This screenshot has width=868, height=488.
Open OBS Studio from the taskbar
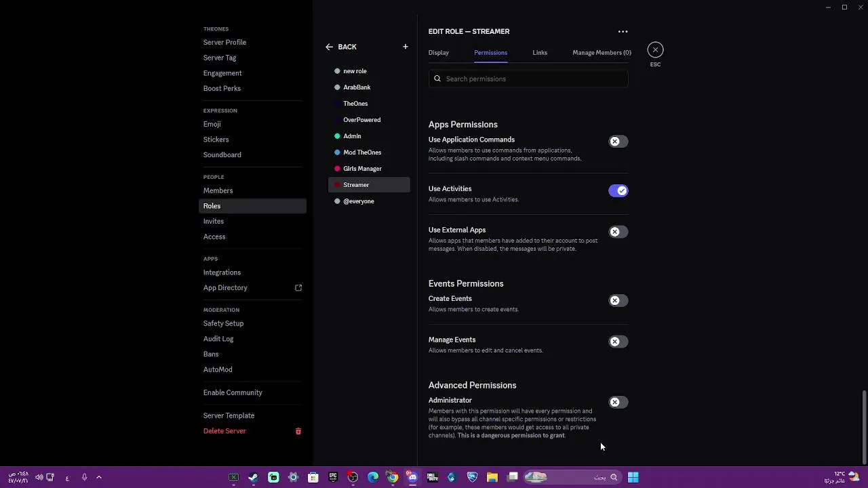tap(353, 477)
